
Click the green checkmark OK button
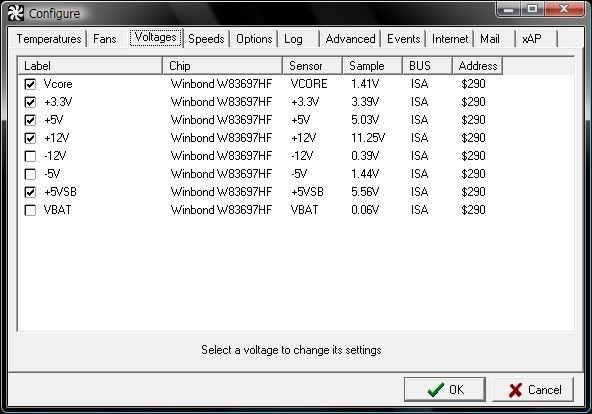click(x=445, y=389)
